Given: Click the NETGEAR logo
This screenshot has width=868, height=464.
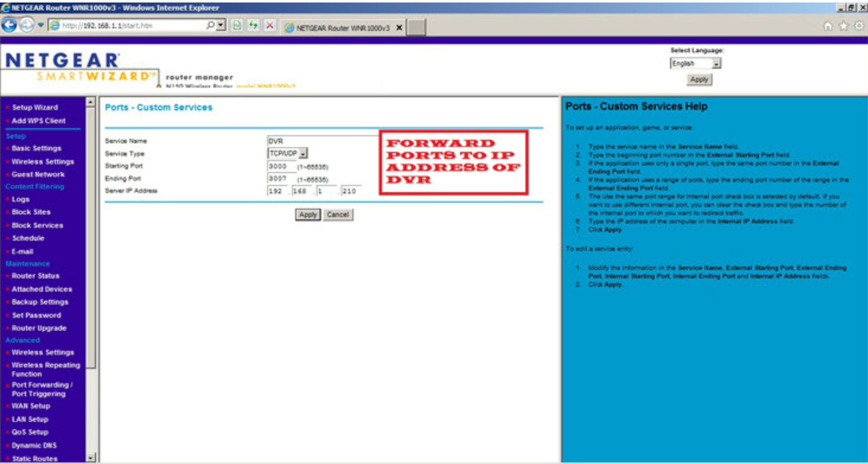Looking at the screenshot, I should tap(63, 60).
